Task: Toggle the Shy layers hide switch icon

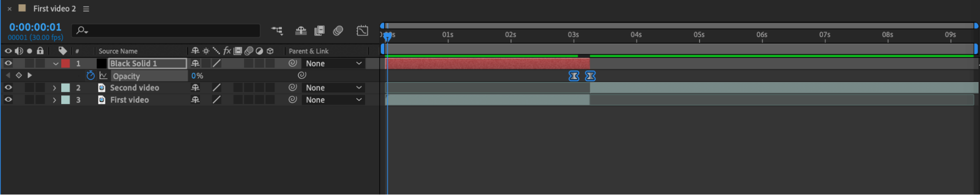Action: coord(301,30)
